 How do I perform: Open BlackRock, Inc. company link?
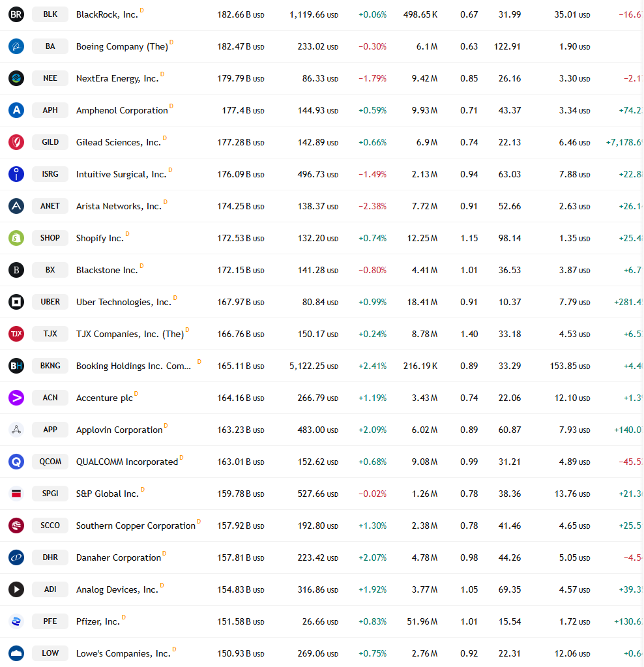[x=107, y=15]
